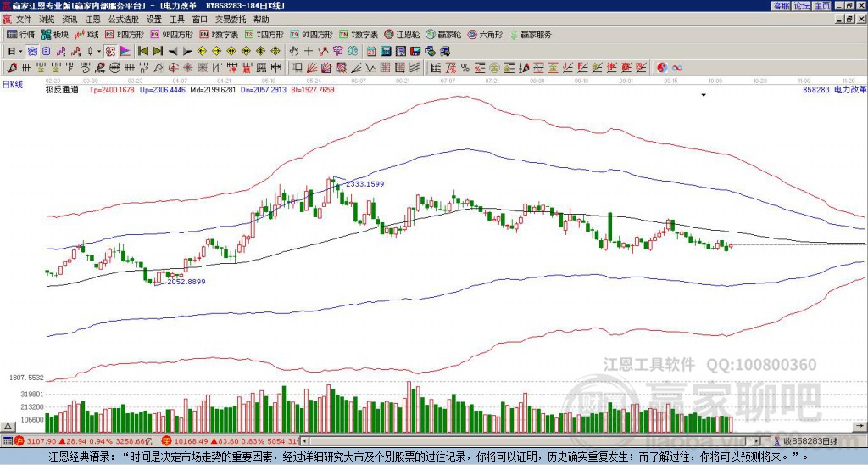Click the 2052.8899 low price label
The width and height of the screenshot is (868, 465).
186,282
